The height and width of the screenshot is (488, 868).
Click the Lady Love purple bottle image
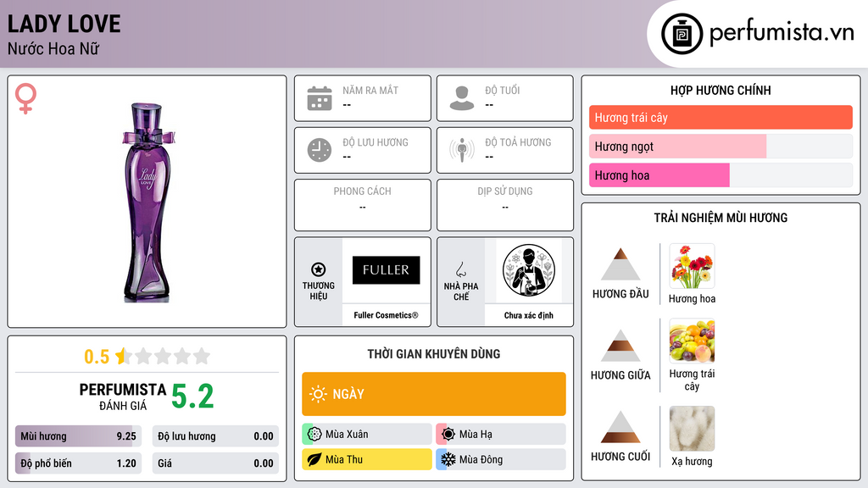coord(147,202)
